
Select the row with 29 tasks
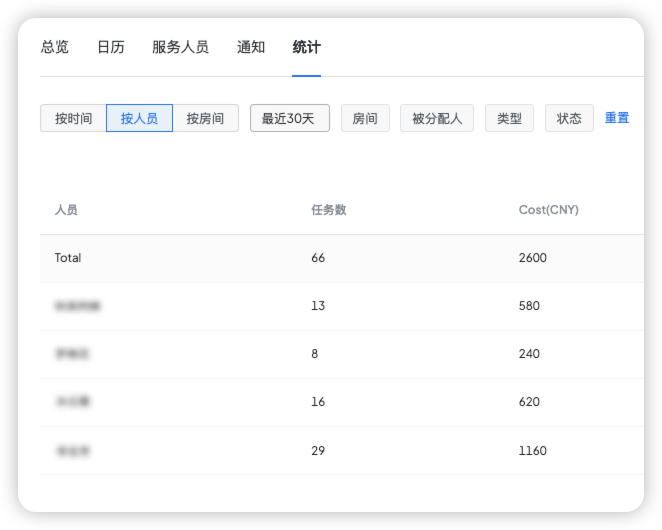pyautogui.click(x=340, y=451)
